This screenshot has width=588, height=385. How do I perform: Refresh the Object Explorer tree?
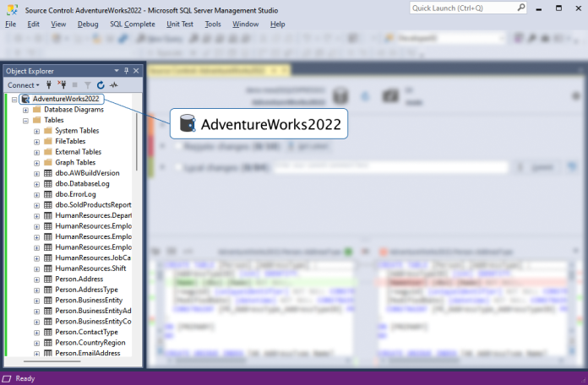click(101, 85)
